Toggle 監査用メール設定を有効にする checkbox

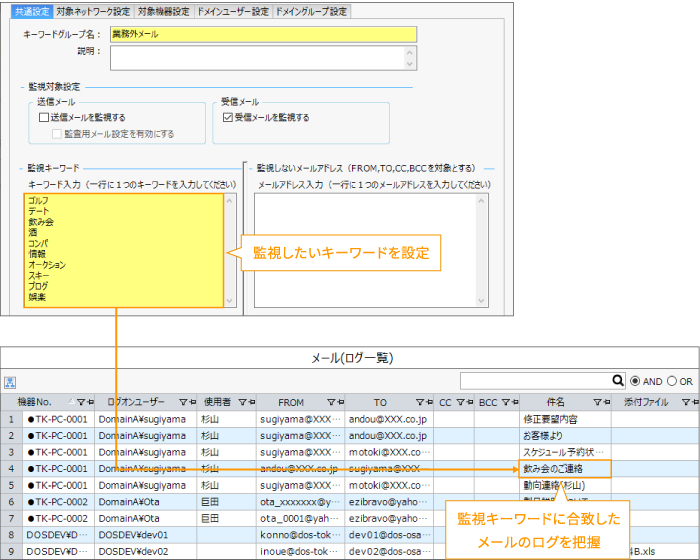(57, 134)
